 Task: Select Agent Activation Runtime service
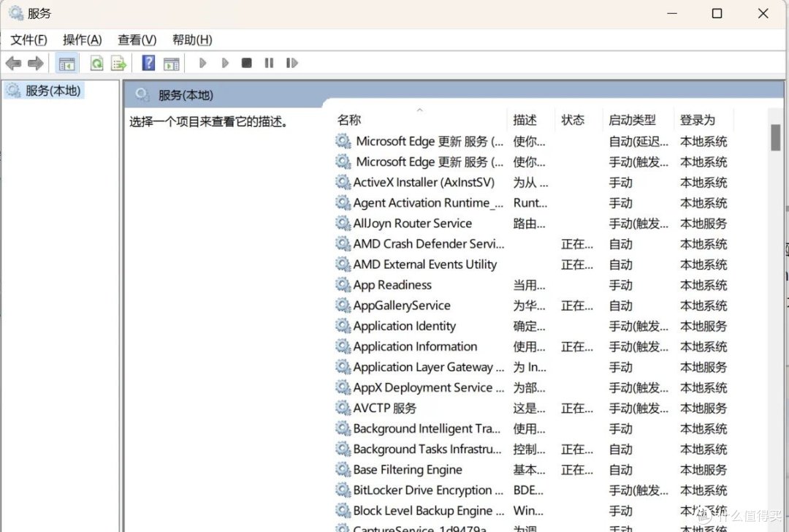click(531, 203)
